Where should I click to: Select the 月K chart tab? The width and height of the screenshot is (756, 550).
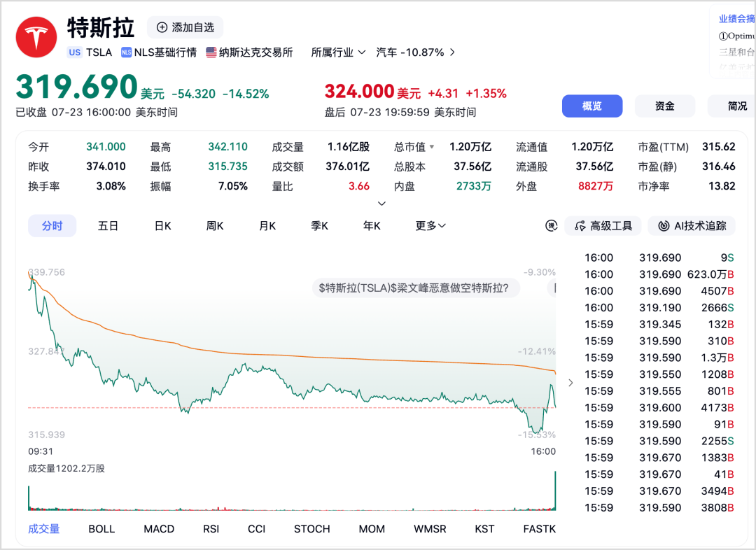click(267, 225)
